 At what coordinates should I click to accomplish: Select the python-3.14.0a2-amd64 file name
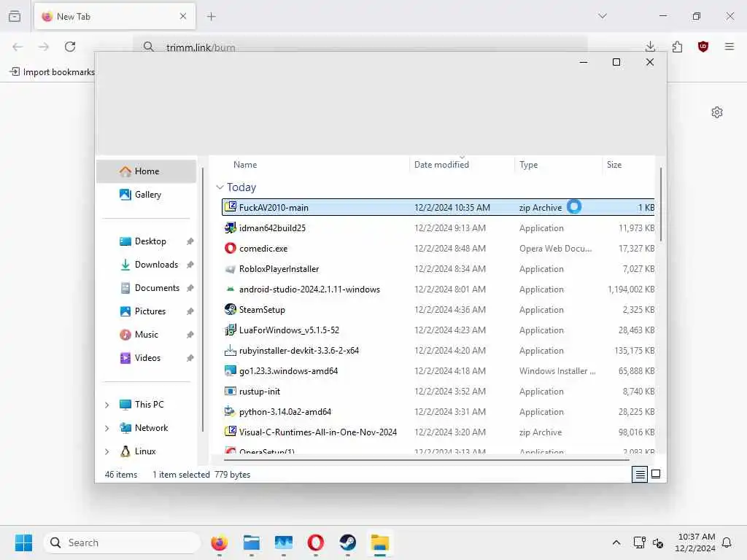285,412
